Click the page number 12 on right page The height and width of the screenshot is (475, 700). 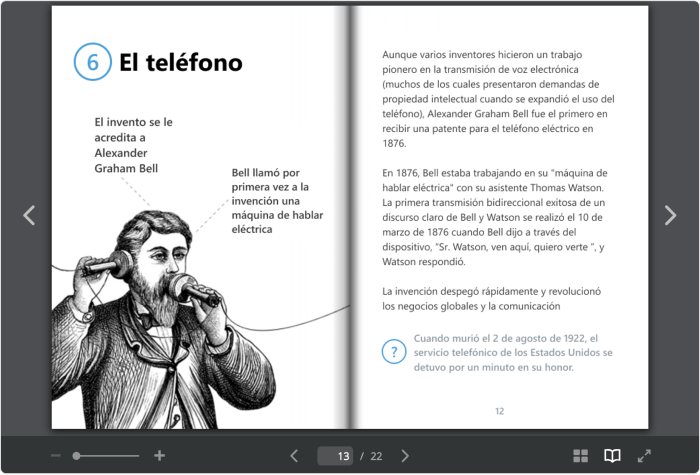500,411
